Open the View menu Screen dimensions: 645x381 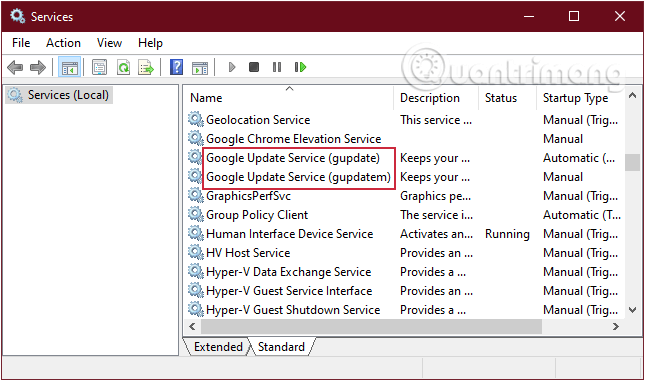click(x=109, y=43)
